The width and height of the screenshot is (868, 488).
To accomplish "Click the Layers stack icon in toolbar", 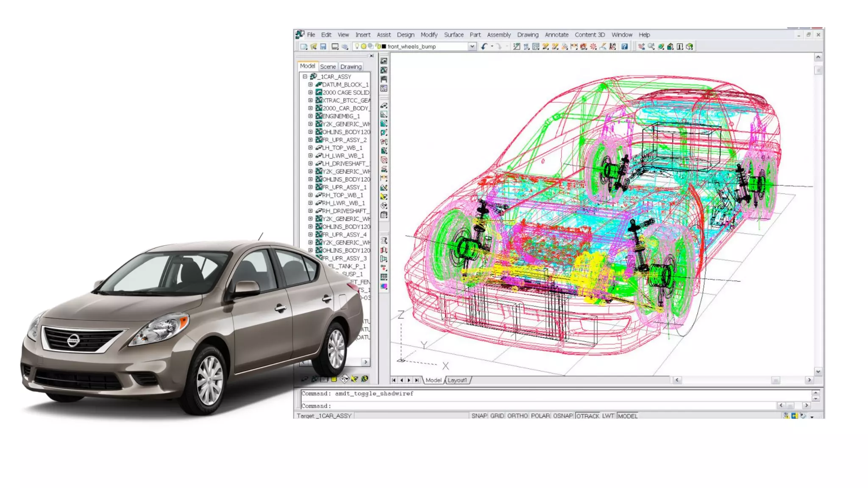I will [x=345, y=47].
